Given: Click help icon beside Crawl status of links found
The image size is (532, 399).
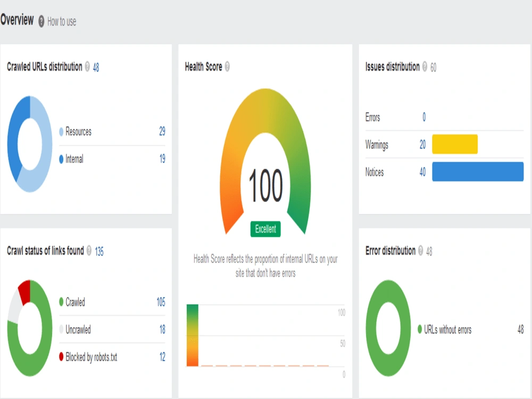Looking at the screenshot, I should [x=89, y=251].
